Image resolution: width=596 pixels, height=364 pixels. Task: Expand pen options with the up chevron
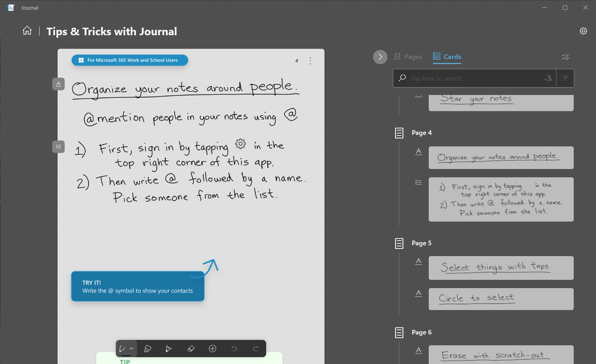(132, 349)
